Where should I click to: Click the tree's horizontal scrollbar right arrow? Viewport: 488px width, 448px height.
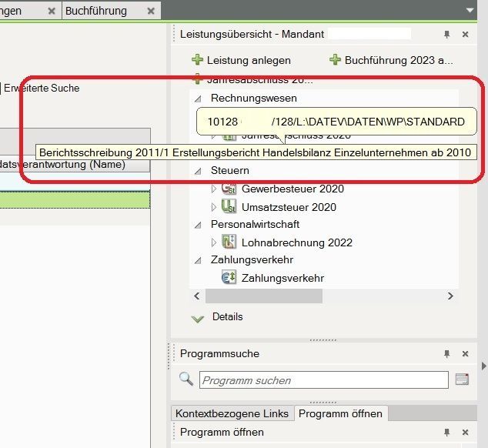coord(465,296)
